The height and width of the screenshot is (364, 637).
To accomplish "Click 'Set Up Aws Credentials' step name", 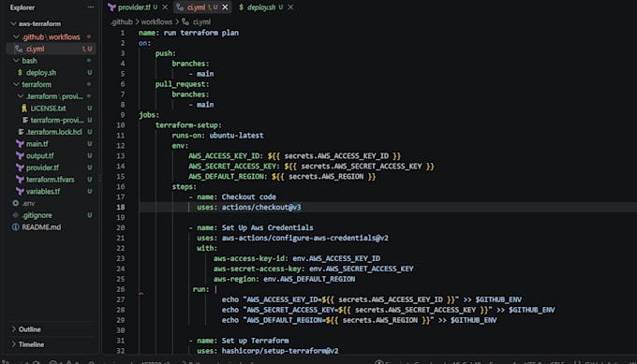I will [x=267, y=227].
